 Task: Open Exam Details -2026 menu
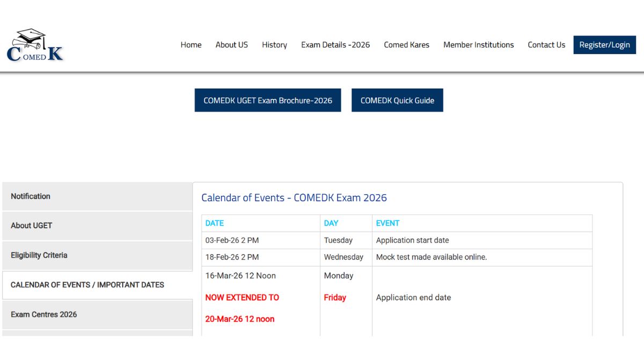coord(335,45)
